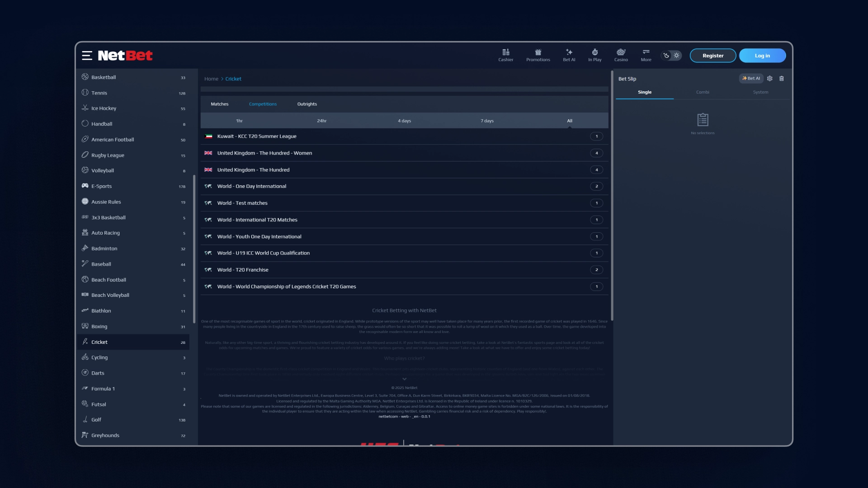Open the Promotions gift icon

pos(538,52)
